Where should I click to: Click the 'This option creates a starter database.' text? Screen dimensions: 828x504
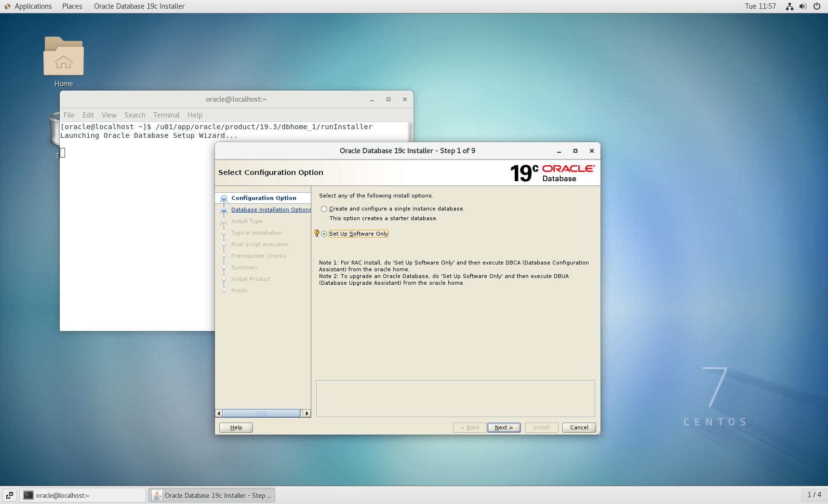pos(384,218)
